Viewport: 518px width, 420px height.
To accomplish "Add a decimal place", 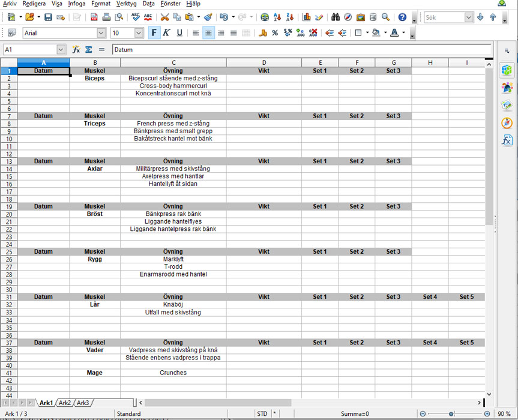I will coord(300,32).
